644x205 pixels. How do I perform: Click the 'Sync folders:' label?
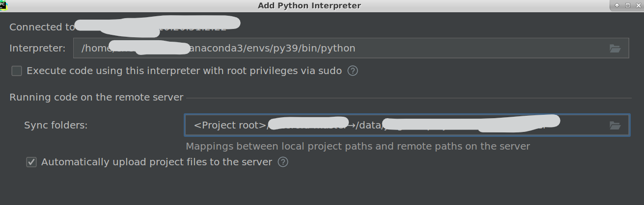click(x=56, y=125)
